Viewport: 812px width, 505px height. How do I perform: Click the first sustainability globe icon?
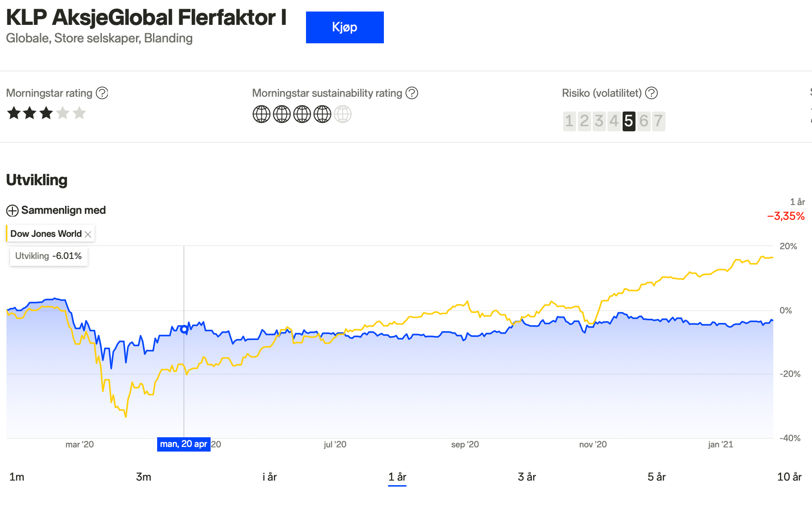(261, 114)
